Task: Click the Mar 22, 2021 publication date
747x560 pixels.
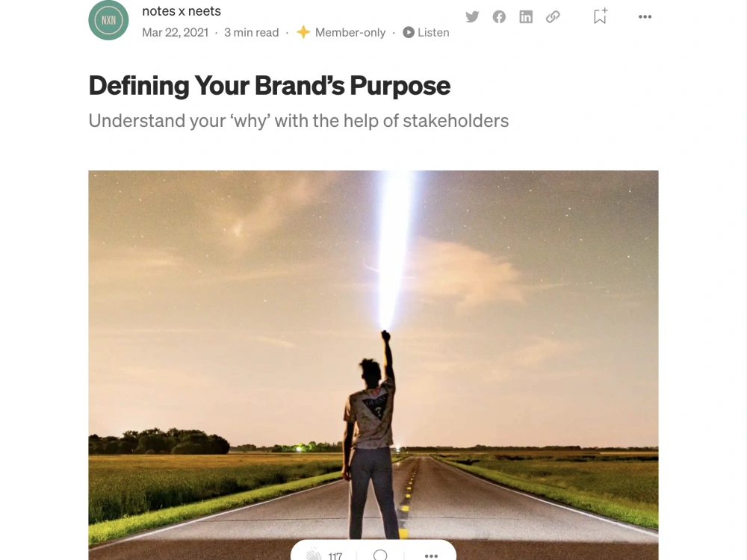Action: (175, 32)
